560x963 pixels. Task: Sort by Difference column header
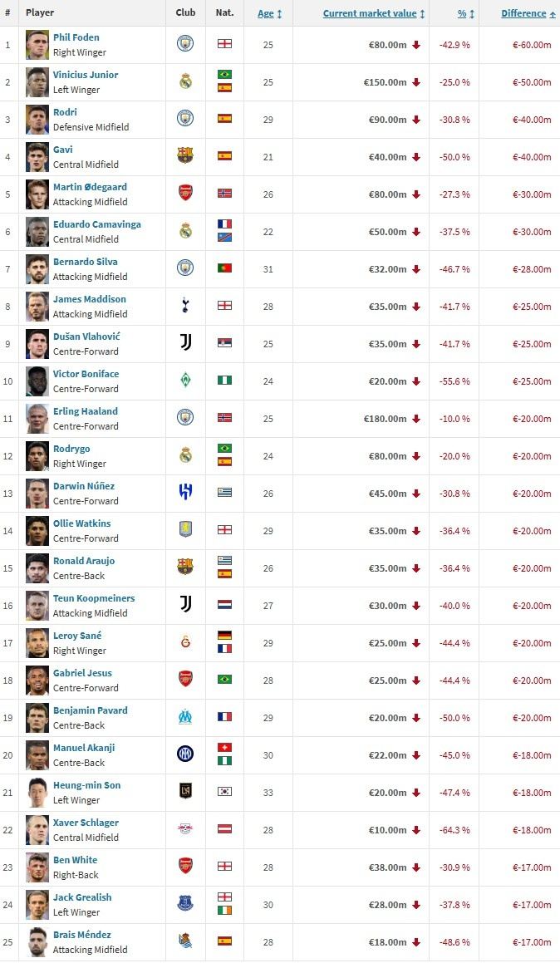(x=528, y=13)
